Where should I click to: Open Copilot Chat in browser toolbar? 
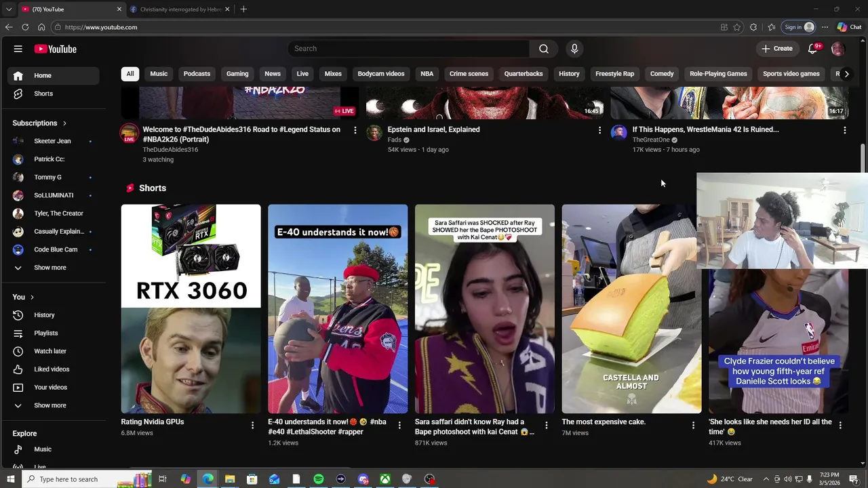[849, 27]
